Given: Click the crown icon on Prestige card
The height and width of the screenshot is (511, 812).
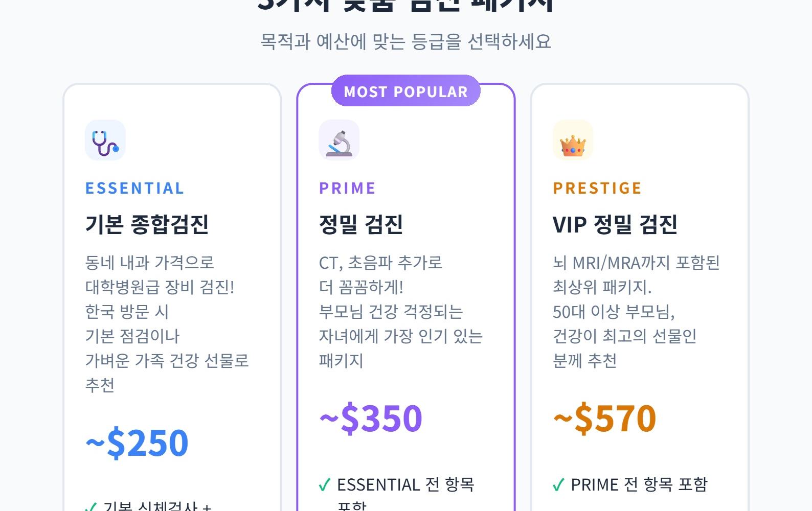Looking at the screenshot, I should [573, 141].
